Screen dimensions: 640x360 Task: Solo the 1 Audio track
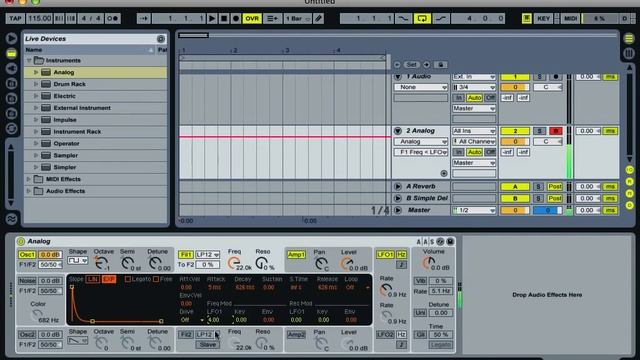539,77
